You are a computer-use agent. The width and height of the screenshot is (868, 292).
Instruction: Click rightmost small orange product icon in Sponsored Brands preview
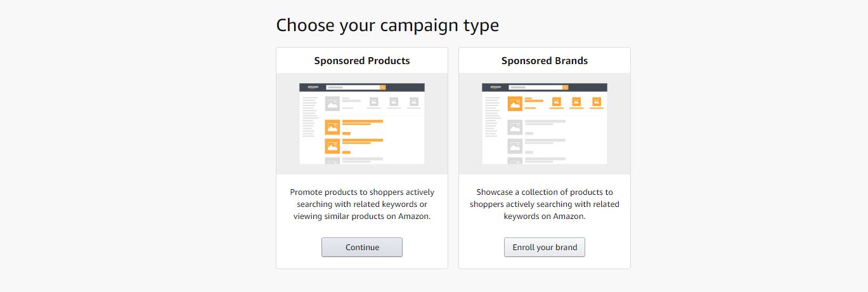point(597,102)
